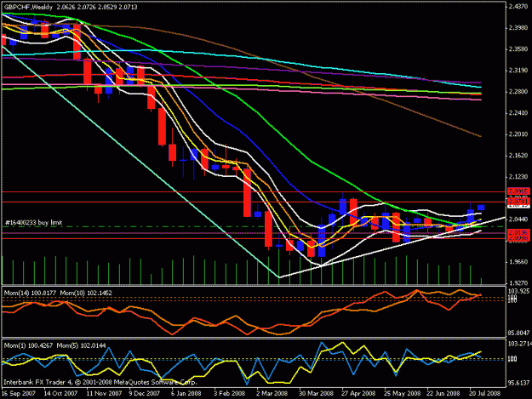The width and height of the screenshot is (532, 399).
Task: Click the '11 Nov 2007' date label
Action: coord(104,393)
